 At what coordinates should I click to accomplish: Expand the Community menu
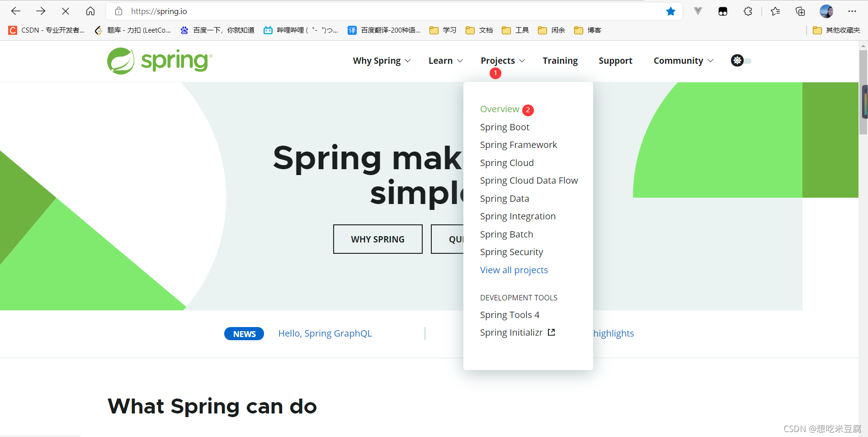click(x=683, y=61)
